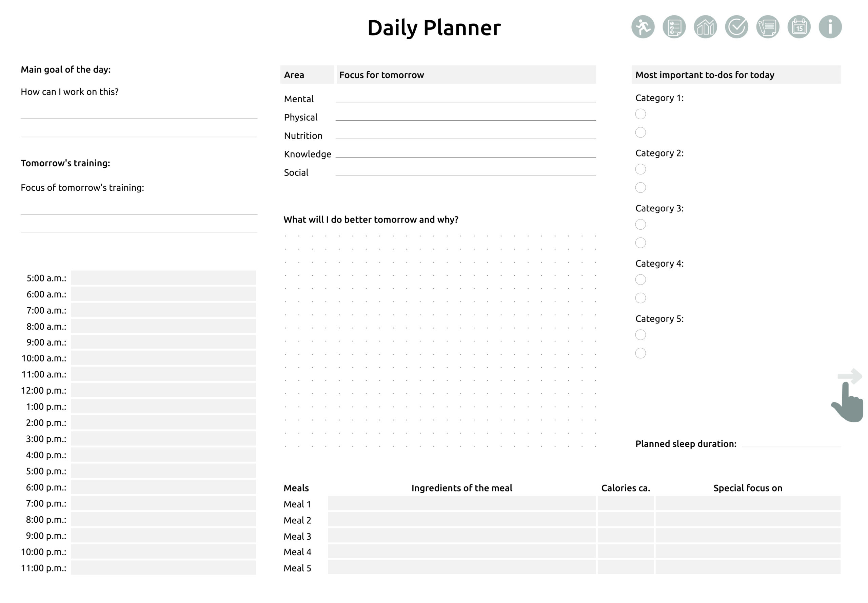Select the Meal 1 ingredients field
The height and width of the screenshot is (603, 868).
tap(461, 503)
